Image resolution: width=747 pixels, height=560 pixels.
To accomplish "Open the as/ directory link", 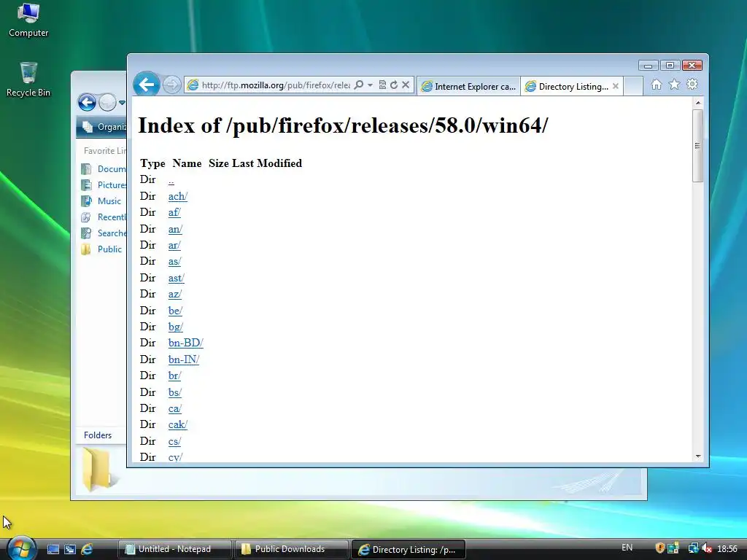I will point(174,262).
